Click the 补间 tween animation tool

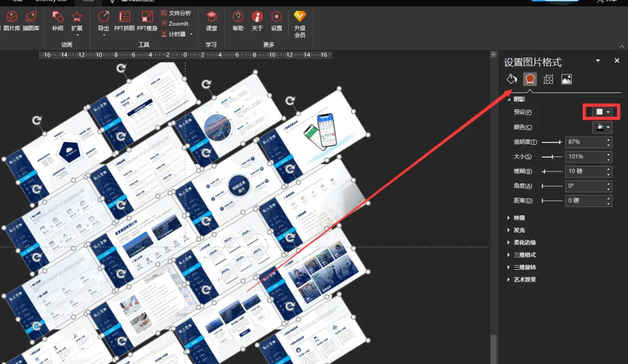58,21
